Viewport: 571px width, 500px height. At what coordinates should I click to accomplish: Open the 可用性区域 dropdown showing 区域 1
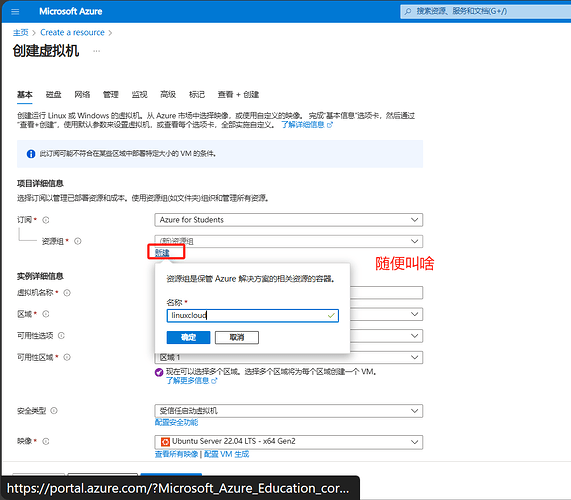coord(288,357)
